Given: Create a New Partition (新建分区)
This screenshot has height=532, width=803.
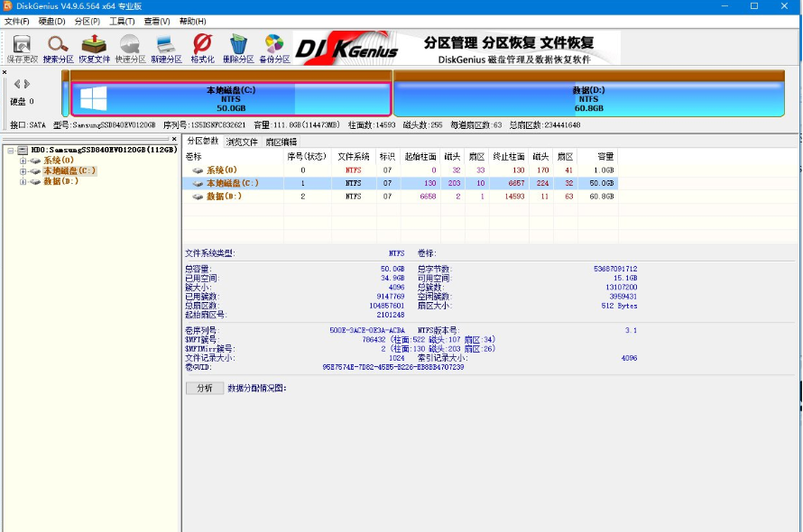Looking at the screenshot, I should click(166, 49).
